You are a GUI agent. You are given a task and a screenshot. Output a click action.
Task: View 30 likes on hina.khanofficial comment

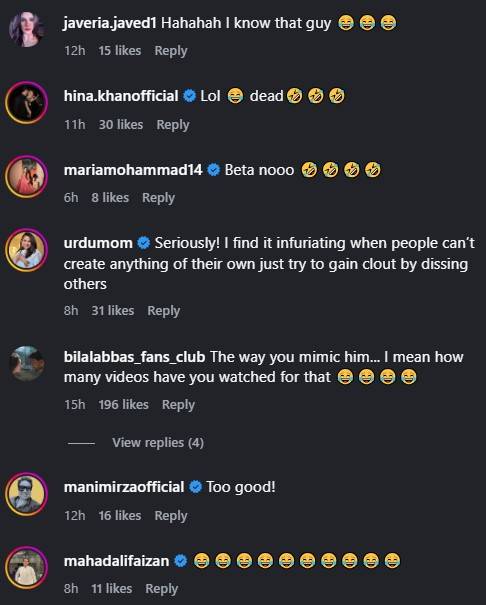(121, 125)
